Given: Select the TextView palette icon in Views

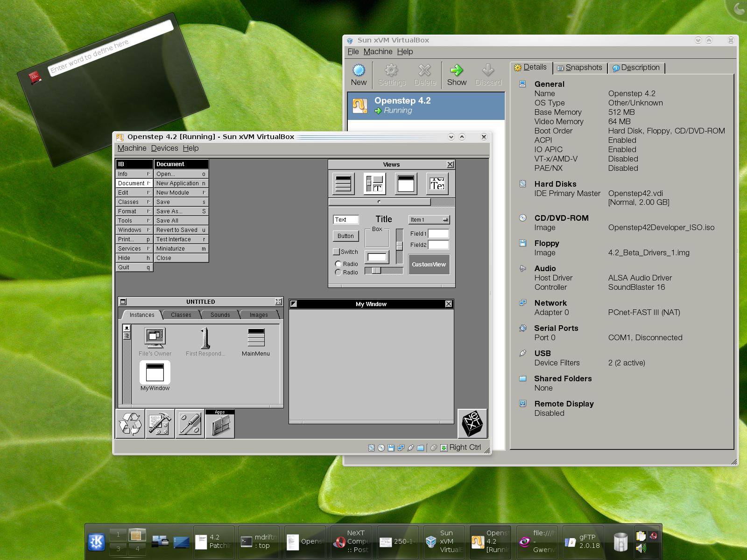Looking at the screenshot, I should (x=437, y=183).
